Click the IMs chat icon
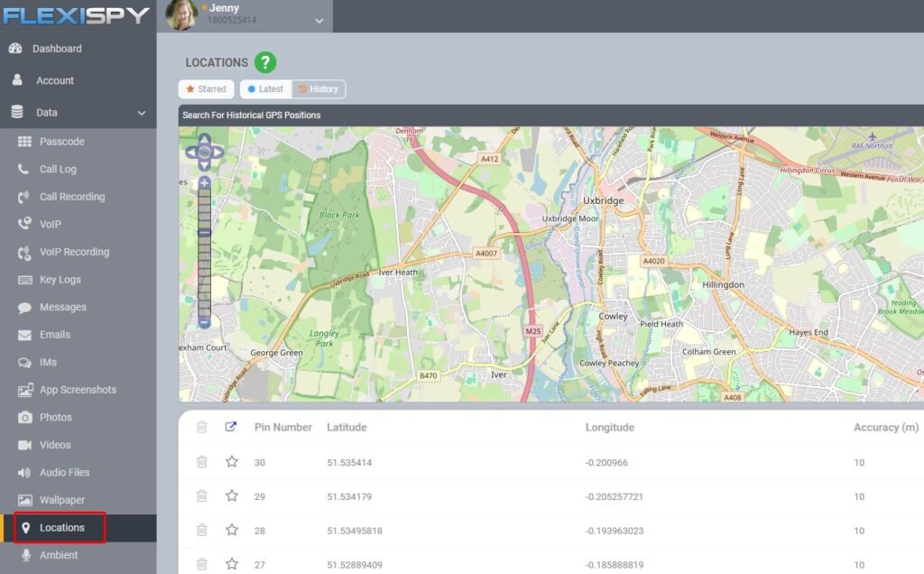 pyautogui.click(x=24, y=363)
